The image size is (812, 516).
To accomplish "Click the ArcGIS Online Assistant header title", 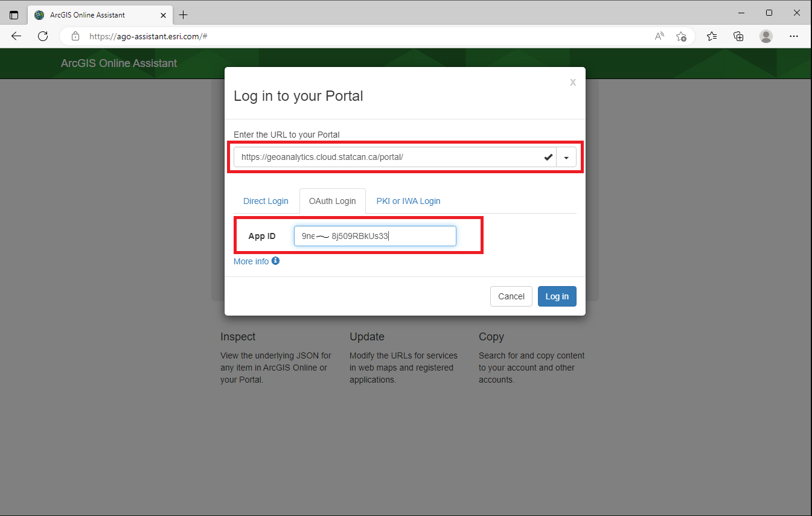I will [119, 63].
